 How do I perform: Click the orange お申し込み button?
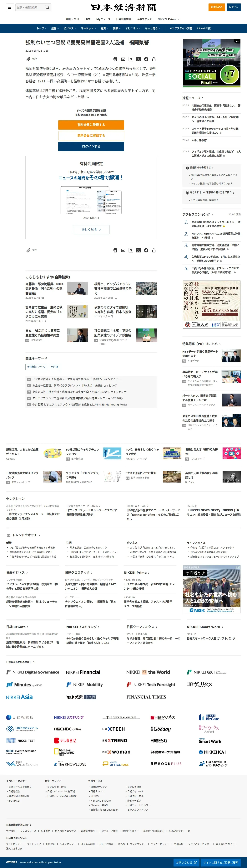click(217, 7)
